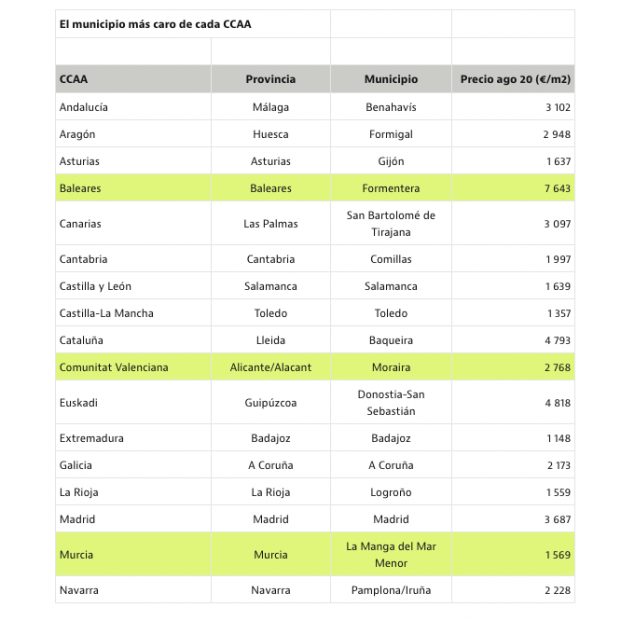Select the Donostia-San Sebastián cell
Screen dimensions: 621x621
pos(390,402)
